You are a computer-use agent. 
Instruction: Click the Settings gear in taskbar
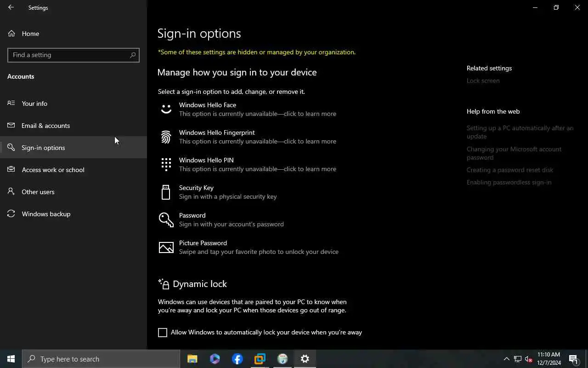coord(305,359)
